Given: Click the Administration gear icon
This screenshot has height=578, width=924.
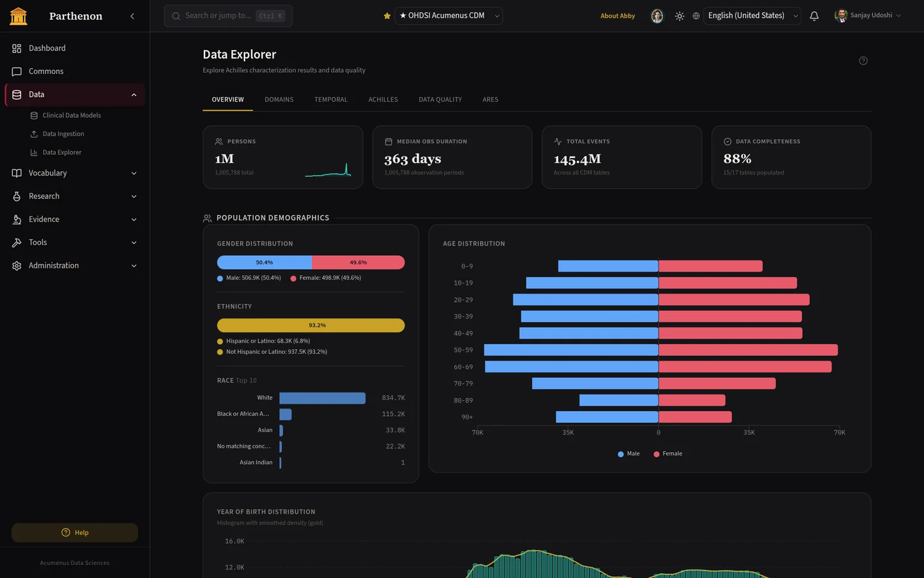Looking at the screenshot, I should click(17, 266).
